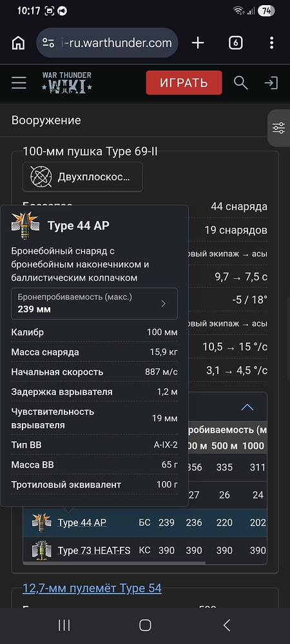The image size is (290, 644).
Task: Open the wiki search icon
Action: coord(241,83)
